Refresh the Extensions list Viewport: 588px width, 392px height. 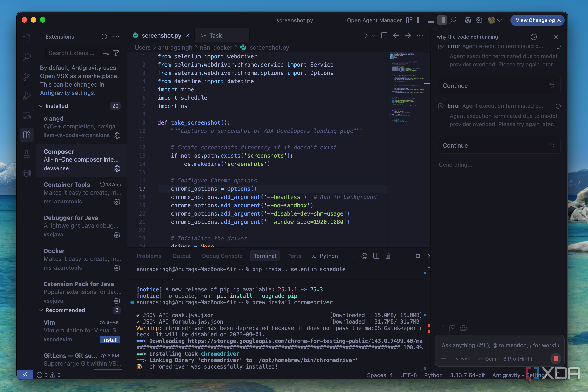(x=104, y=37)
